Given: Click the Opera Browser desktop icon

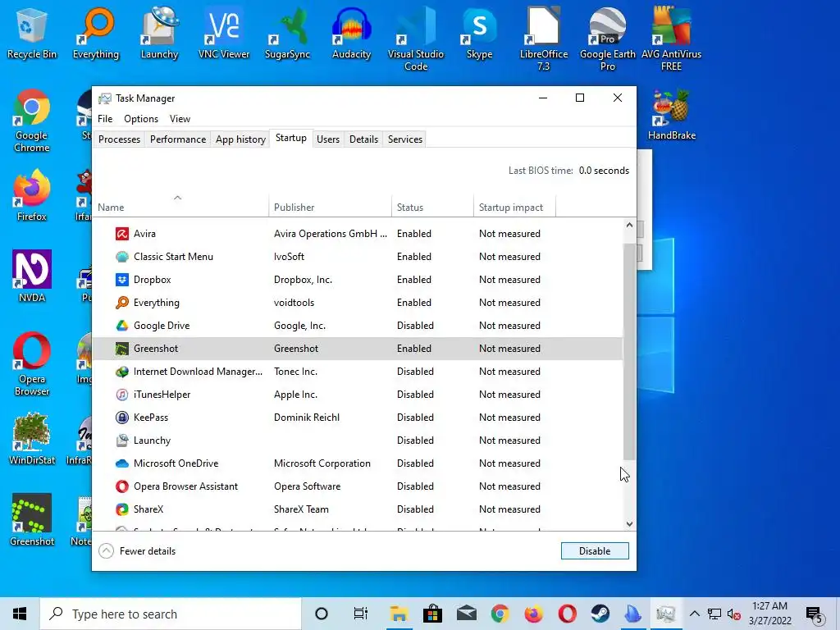Looking at the screenshot, I should [x=32, y=364].
